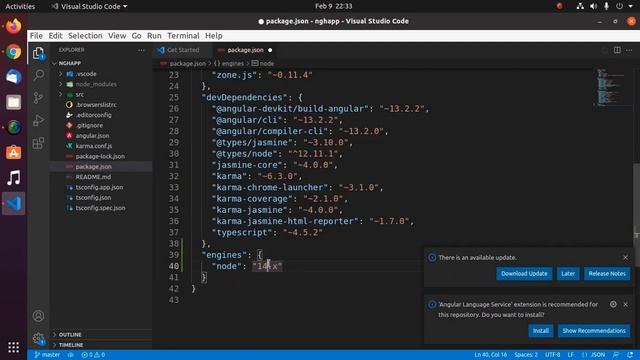Screen dimensions: 640x360
Task: Open Files manager from the dock
Action: point(13,102)
